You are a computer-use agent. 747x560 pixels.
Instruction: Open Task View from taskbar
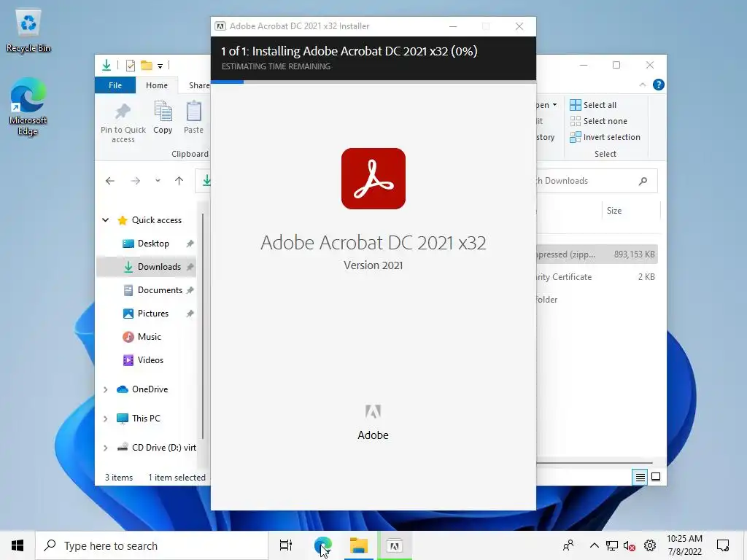tap(286, 545)
